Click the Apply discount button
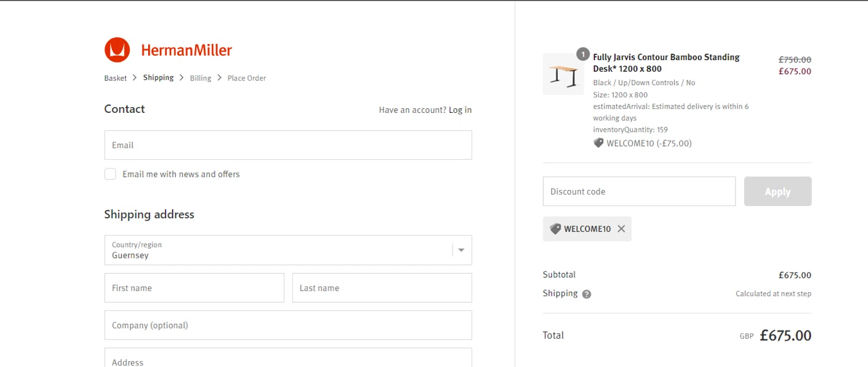This screenshot has width=868, height=367. 778,192
